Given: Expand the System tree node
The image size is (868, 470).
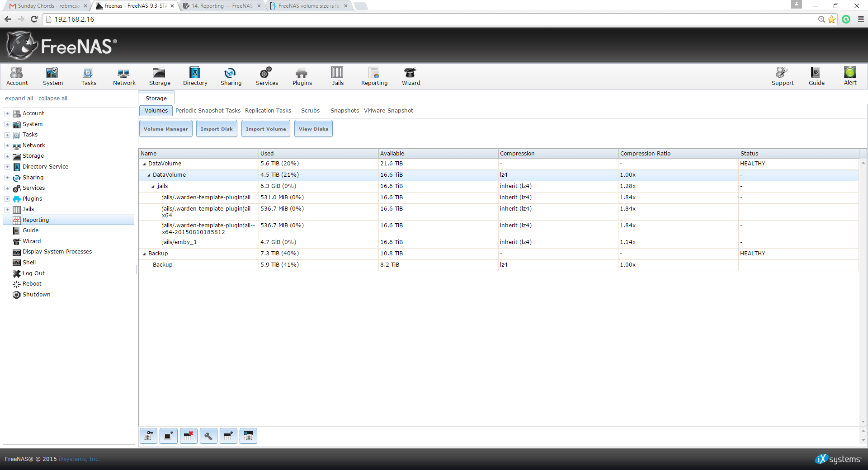Looking at the screenshot, I should coord(7,124).
